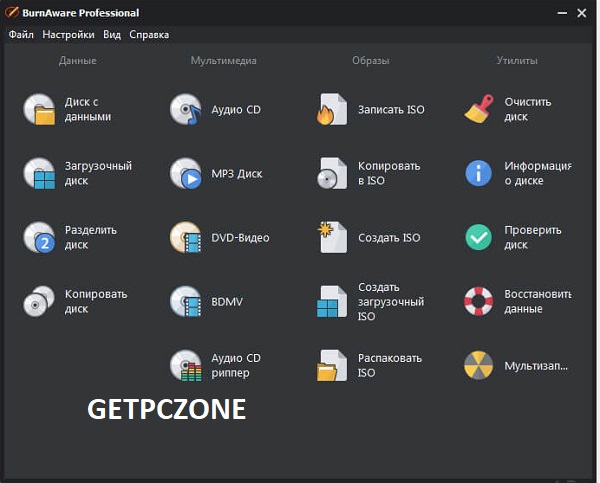Viewport: 600px width, 483px height.
Task: Click the BDMV film disc icon
Action: click(x=186, y=301)
